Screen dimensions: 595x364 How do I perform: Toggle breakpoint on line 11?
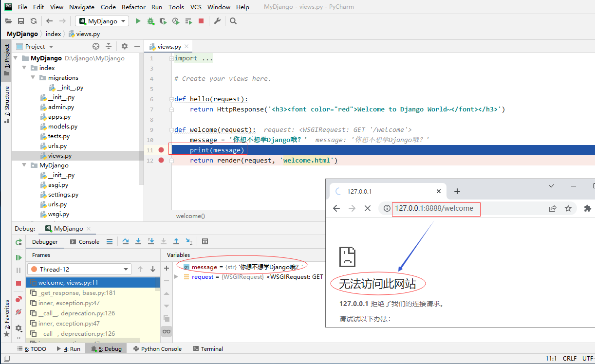161,150
